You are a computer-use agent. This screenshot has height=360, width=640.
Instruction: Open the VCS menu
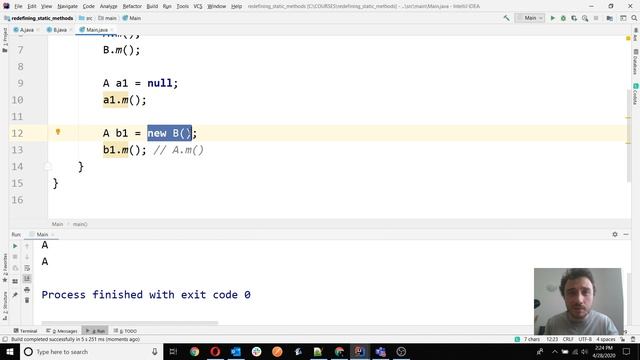[198, 6]
